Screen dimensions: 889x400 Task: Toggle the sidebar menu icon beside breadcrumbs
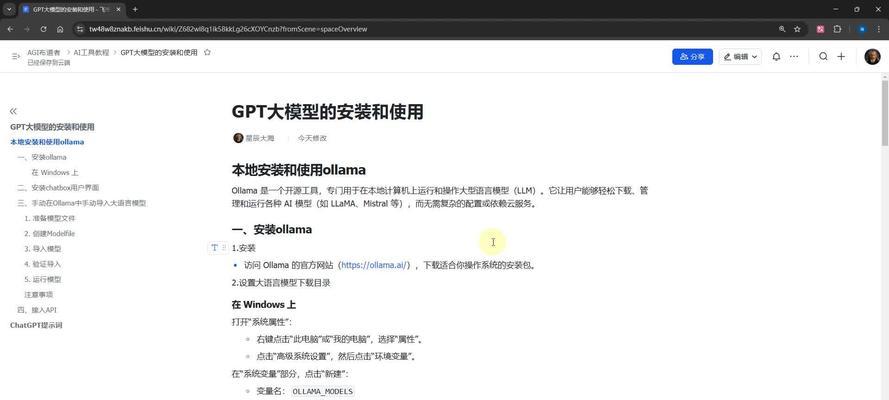tap(15, 56)
